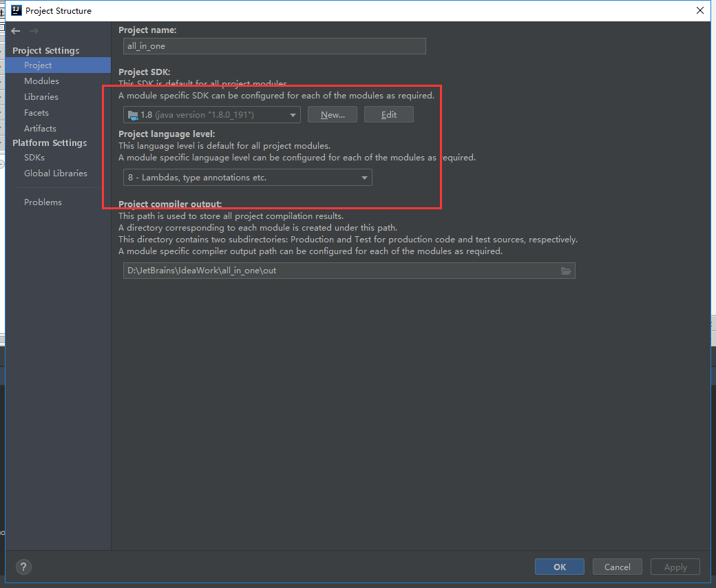
Task: Click the forward navigation arrow
Action: tap(33, 30)
